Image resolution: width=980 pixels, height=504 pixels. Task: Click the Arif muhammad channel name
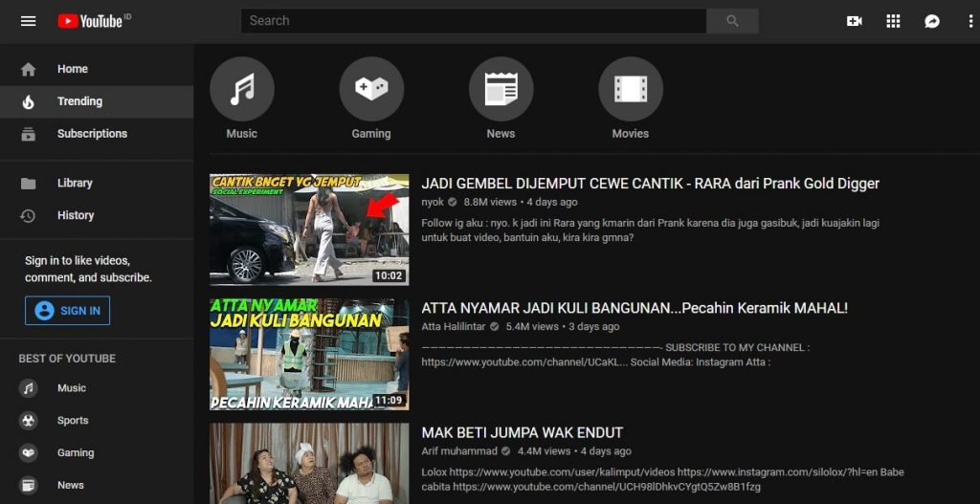[459, 451]
